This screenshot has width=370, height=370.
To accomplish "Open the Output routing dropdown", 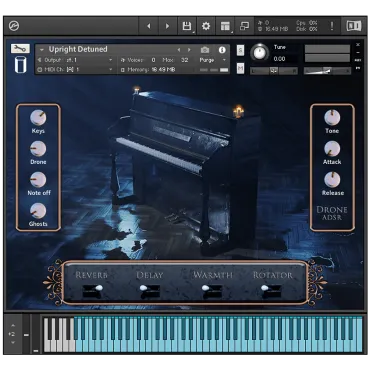I will [x=75, y=60].
